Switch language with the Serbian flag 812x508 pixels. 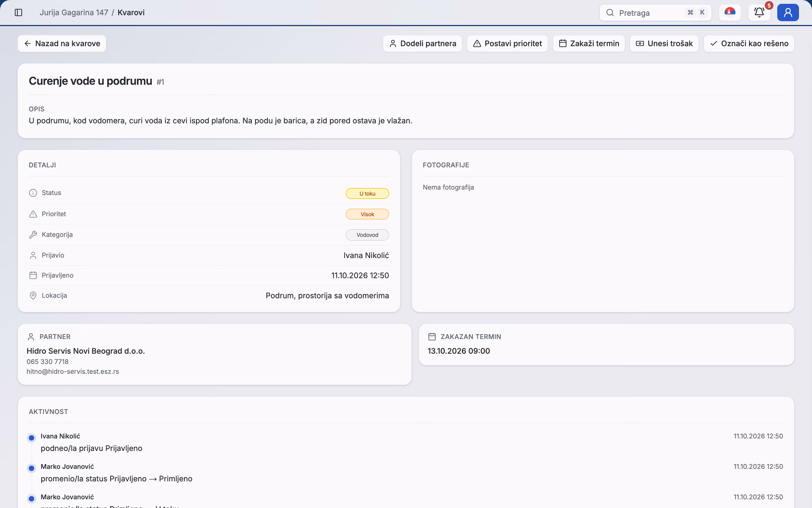[730, 12]
